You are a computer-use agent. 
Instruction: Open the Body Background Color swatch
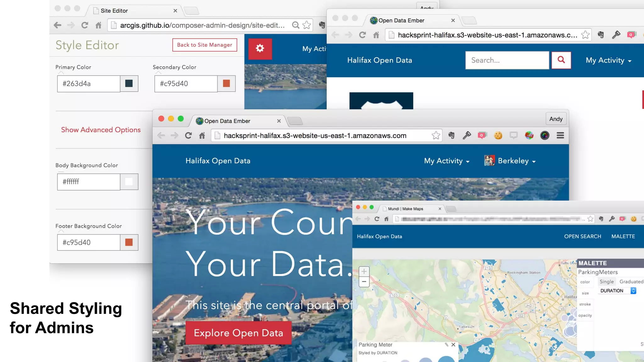coord(129,182)
